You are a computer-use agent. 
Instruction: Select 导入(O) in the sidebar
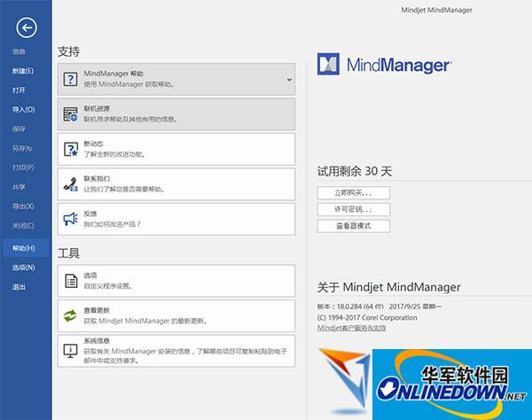pos(24,110)
